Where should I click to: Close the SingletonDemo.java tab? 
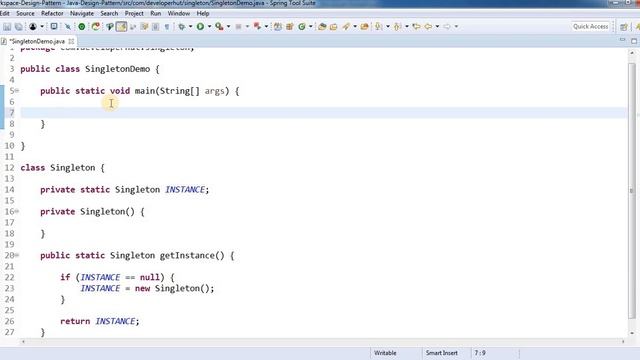[71, 41]
